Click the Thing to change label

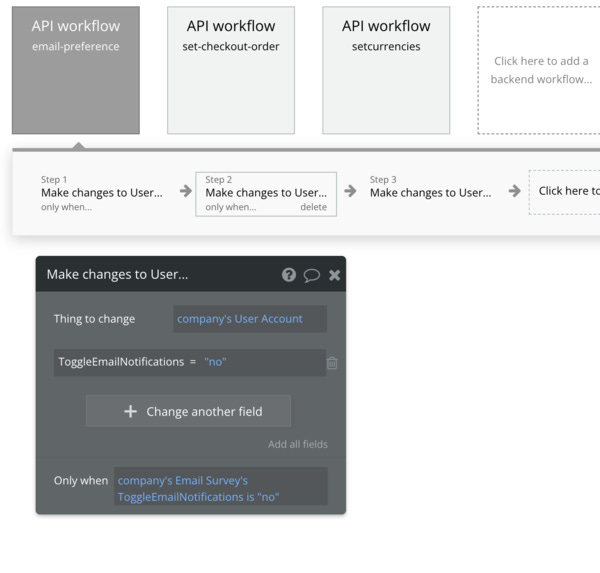(94, 319)
